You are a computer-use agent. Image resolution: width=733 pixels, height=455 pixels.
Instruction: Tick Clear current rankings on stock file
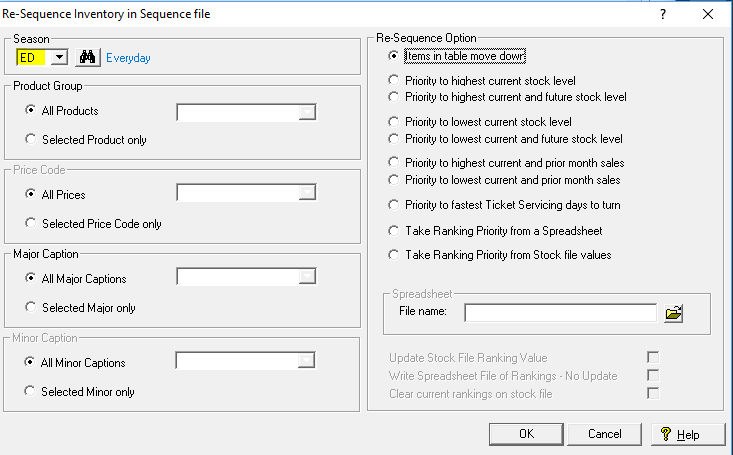coord(653,393)
